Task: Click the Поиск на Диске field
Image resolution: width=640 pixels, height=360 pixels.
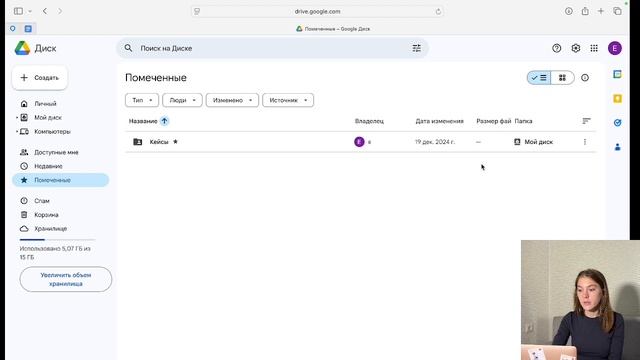Action: (272, 48)
